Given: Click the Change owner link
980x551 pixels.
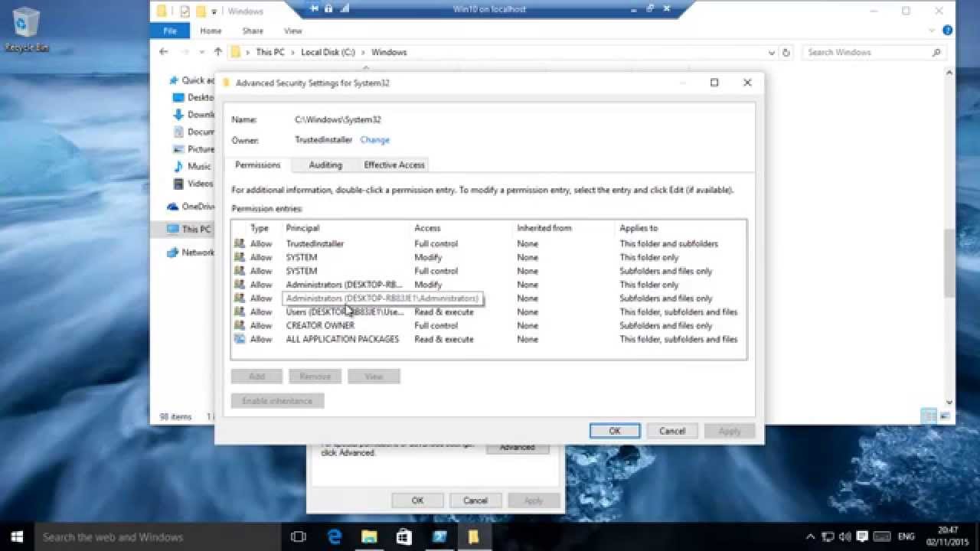Looking at the screenshot, I should [x=374, y=140].
